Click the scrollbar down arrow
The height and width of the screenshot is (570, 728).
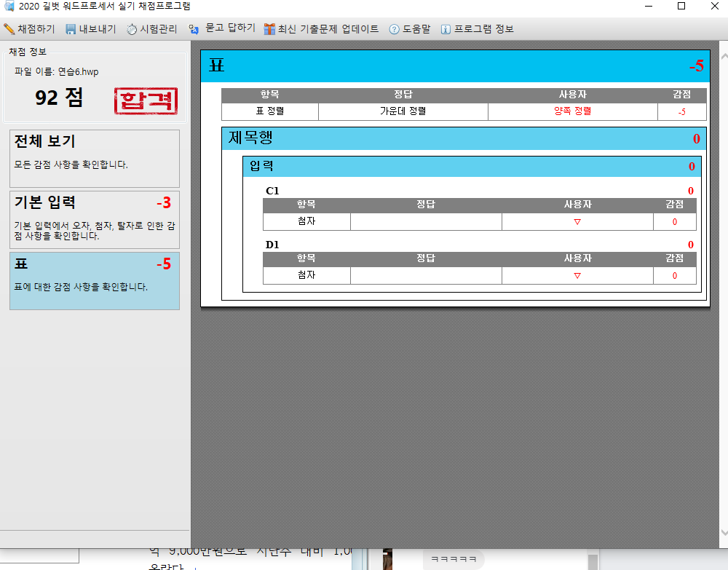click(724, 533)
